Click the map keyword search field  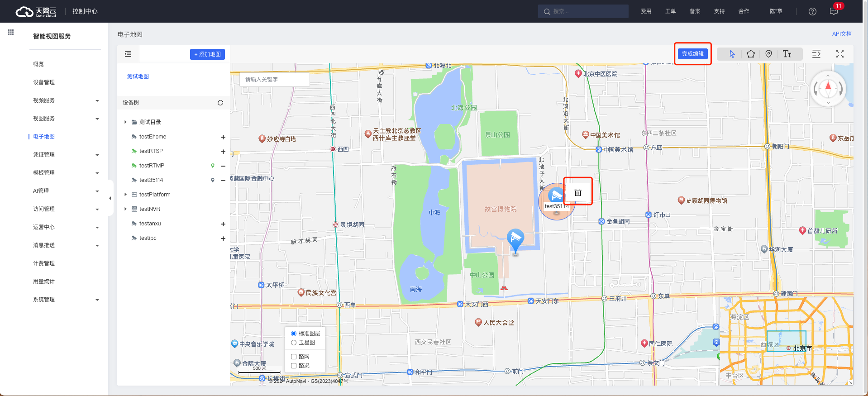[275, 79]
